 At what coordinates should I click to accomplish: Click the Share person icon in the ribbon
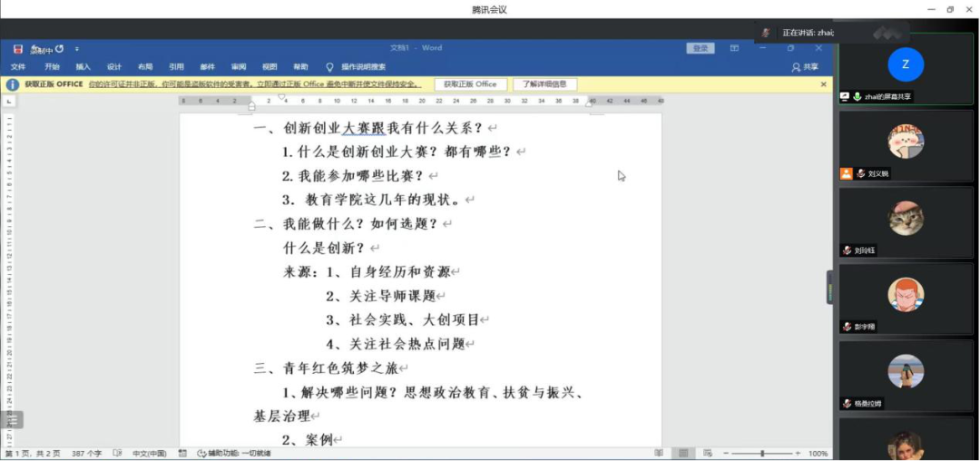coord(796,66)
